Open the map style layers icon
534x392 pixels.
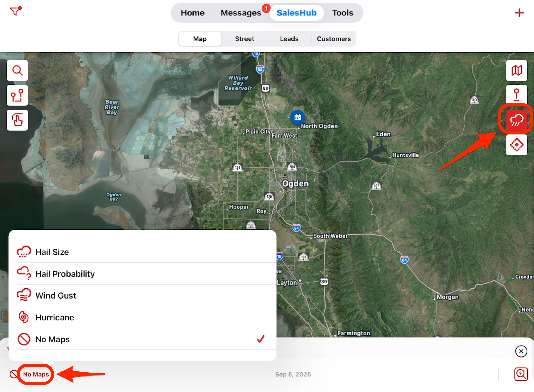[517, 70]
